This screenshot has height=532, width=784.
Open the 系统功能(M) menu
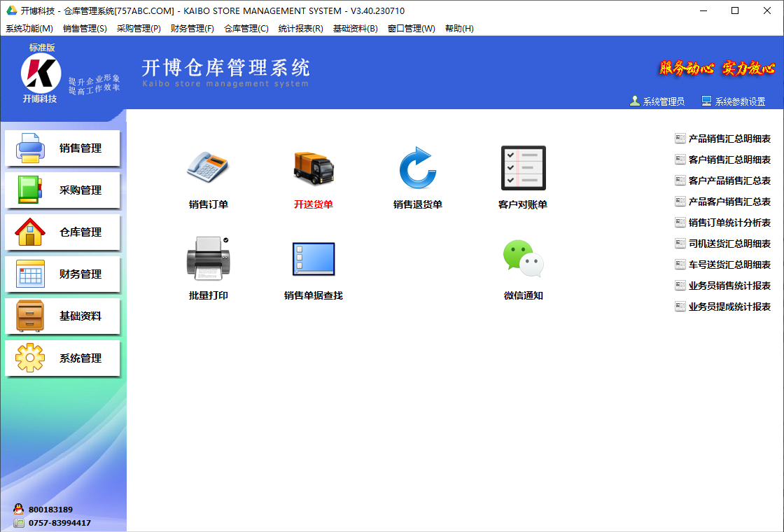(29, 29)
